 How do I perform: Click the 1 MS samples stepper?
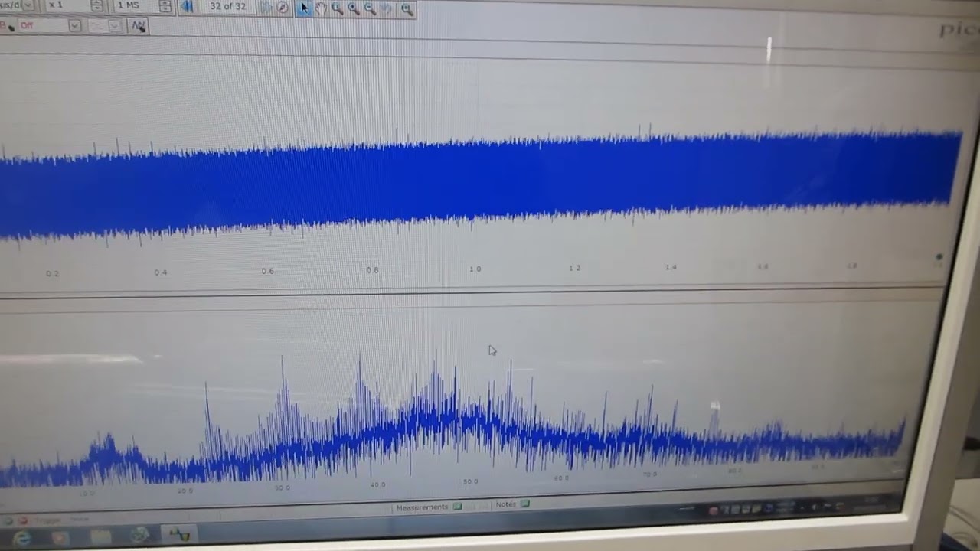pos(165,6)
